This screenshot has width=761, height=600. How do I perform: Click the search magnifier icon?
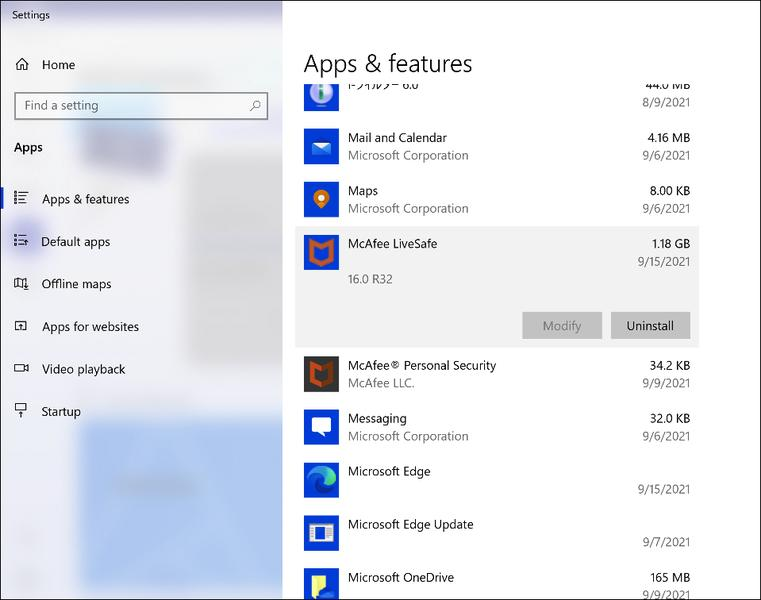click(x=255, y=105)
